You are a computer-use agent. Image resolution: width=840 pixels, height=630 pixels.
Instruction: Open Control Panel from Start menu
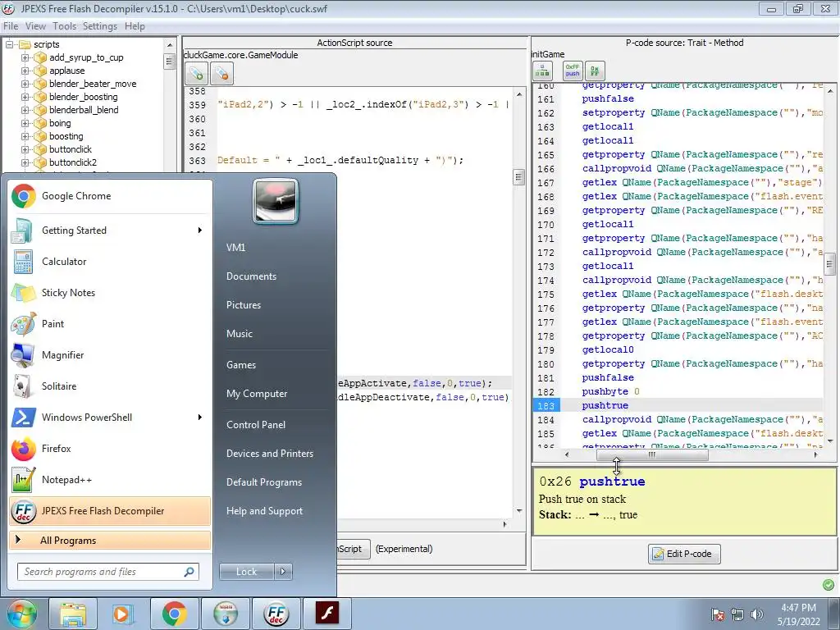pos(256,425)
